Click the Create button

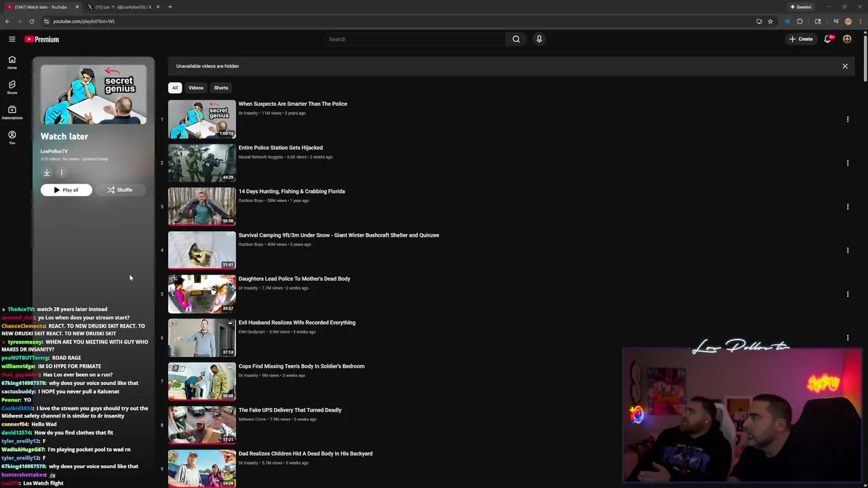click(801, 39)
